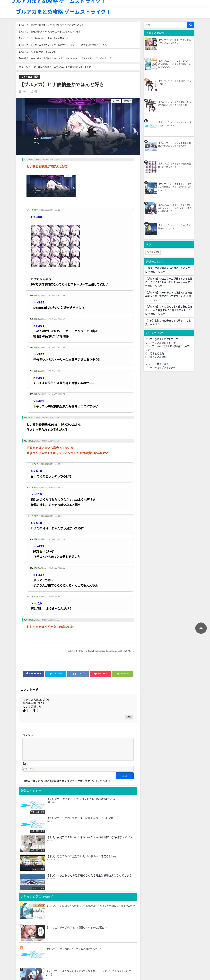
Task: Open the small Hina screenshot in post 380
Action: pos(51,186)
